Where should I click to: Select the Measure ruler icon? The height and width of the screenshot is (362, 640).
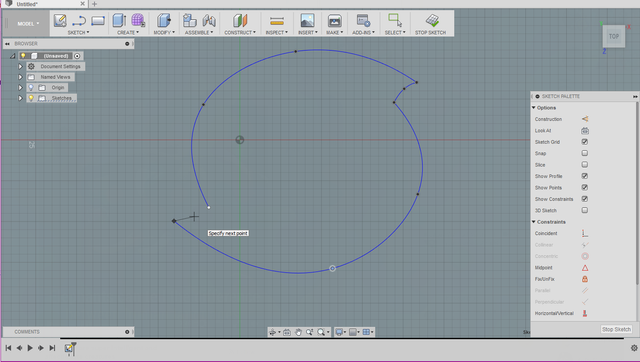pyautogui.click(x=277, y=20)
